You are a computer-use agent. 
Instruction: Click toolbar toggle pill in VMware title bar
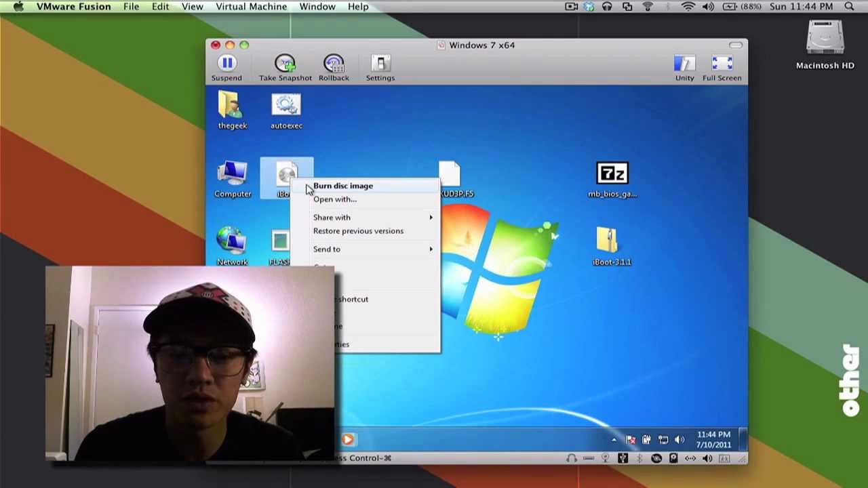[x=736, y=45]
